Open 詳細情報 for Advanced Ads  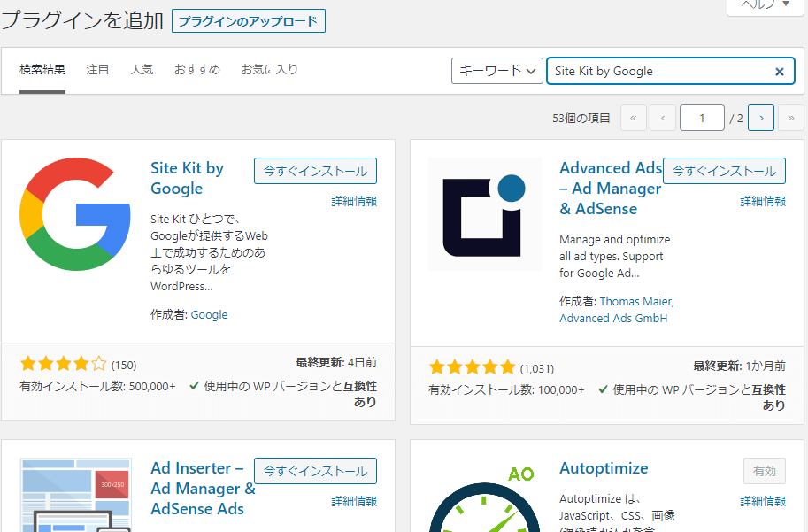tap(763, 201)
